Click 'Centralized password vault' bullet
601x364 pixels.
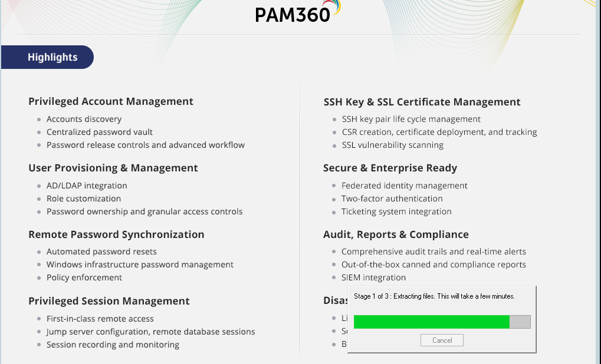(100, 132)
